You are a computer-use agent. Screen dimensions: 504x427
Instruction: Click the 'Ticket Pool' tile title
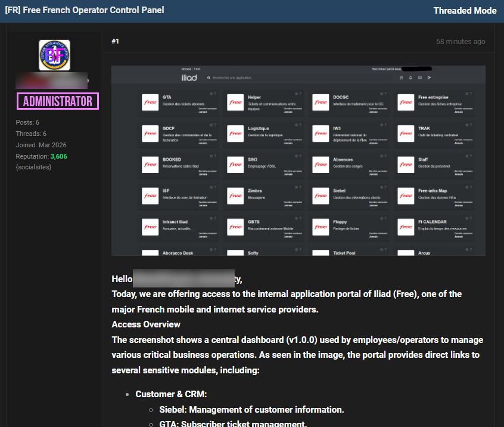click(x=344, y=253)
